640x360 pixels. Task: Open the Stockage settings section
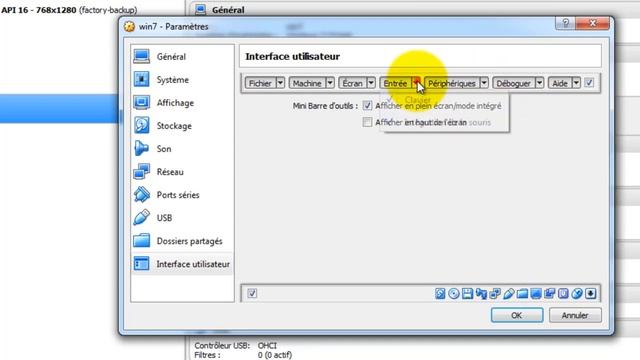click(182, 126)
